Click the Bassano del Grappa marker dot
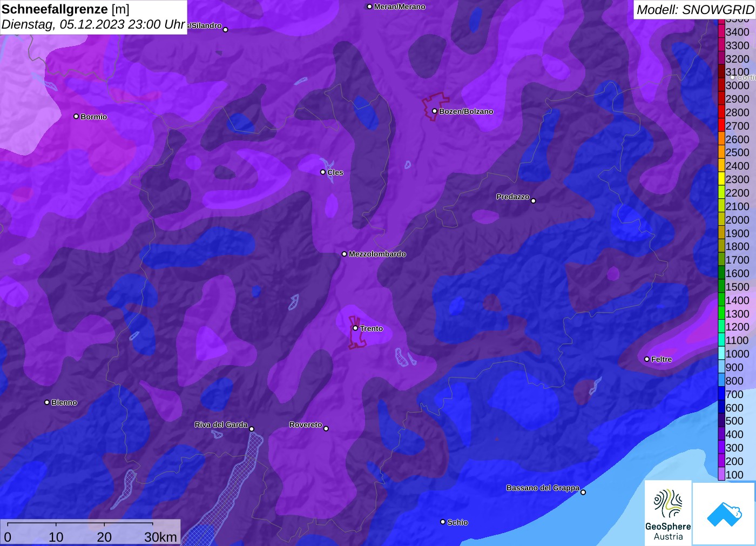 [583, 492]
